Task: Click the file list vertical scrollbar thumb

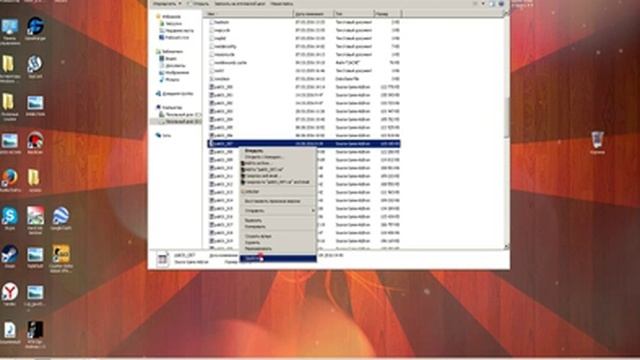Action: (x=507, y=118)
